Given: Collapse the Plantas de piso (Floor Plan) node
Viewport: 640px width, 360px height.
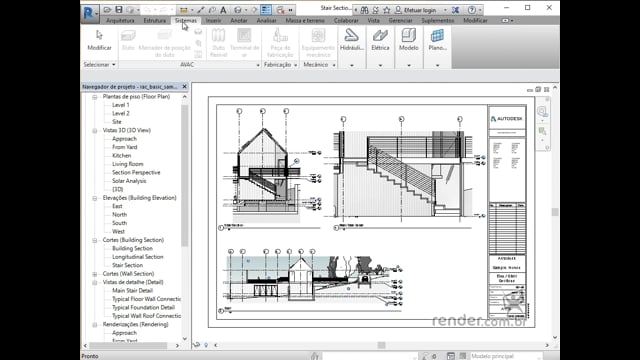Looking at the screenshot, I should (95, 97).
